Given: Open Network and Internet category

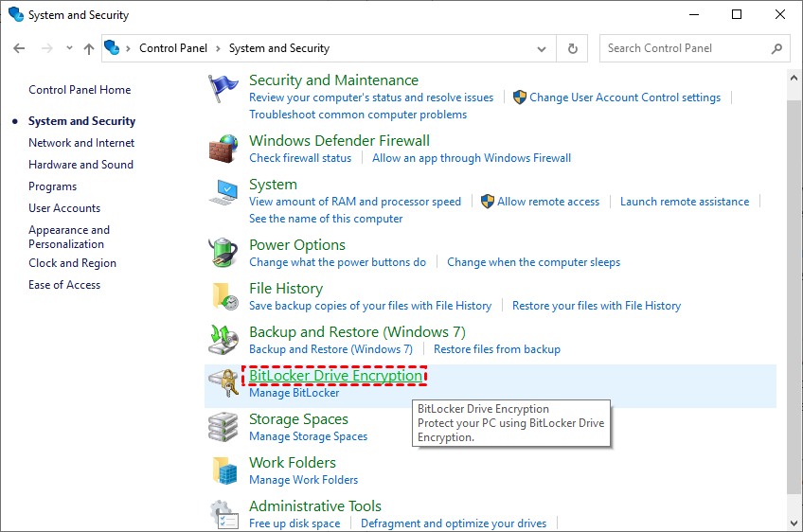Looking at the screenshot, I should (x=81, y=143).
